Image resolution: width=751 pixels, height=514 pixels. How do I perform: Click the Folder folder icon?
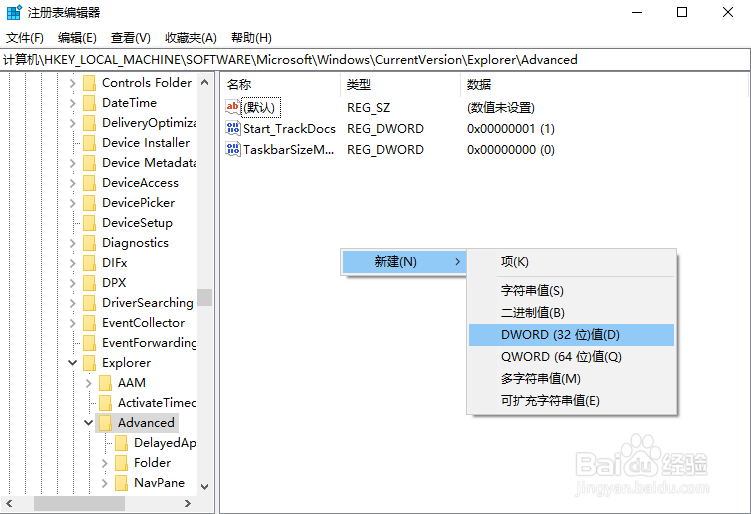coord(122,463)
